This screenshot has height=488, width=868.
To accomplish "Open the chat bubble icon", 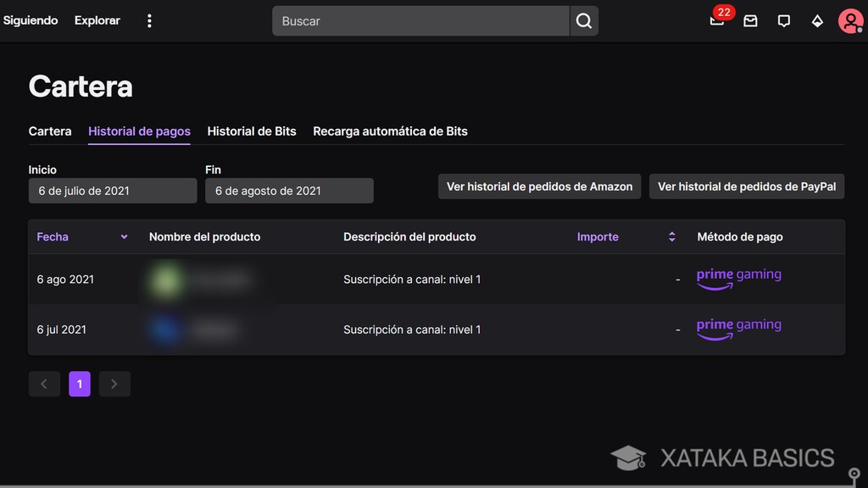I will coord(783,20).
